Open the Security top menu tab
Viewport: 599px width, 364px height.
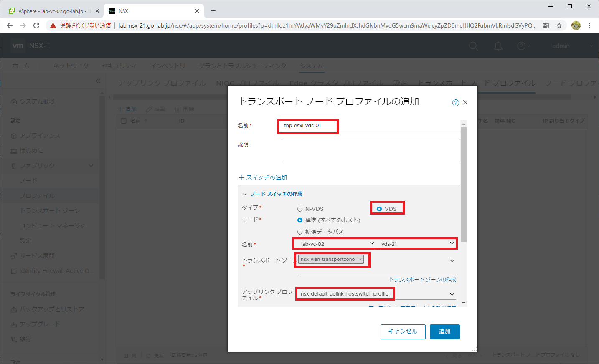119,66
